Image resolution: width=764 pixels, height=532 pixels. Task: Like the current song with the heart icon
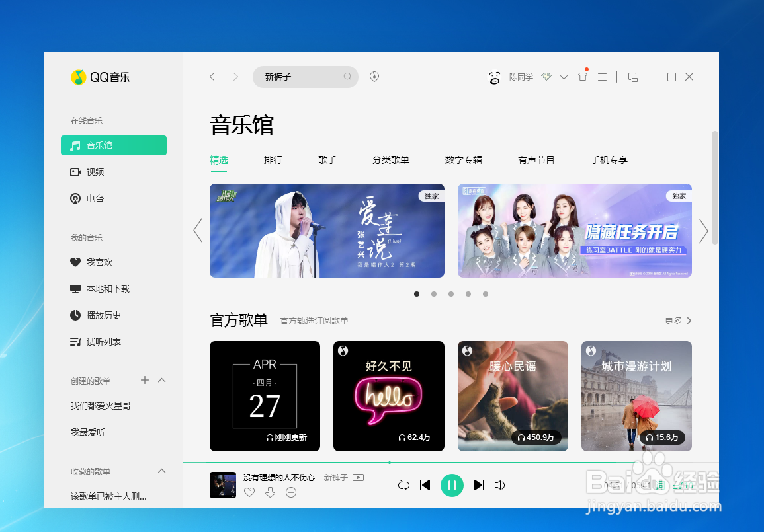(x=249, y=492)
